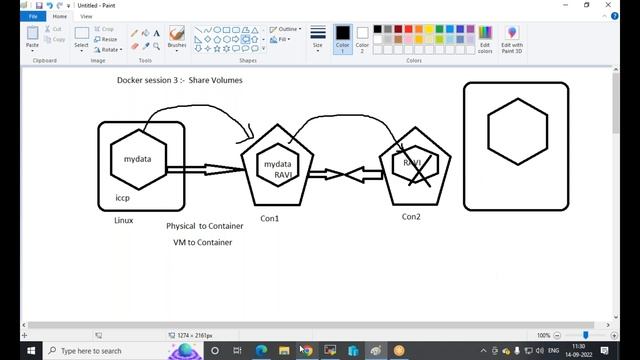The width and height of the screenshot is (640, 360).
Task: Choose the Triangle shape
Action: point(255,30)
